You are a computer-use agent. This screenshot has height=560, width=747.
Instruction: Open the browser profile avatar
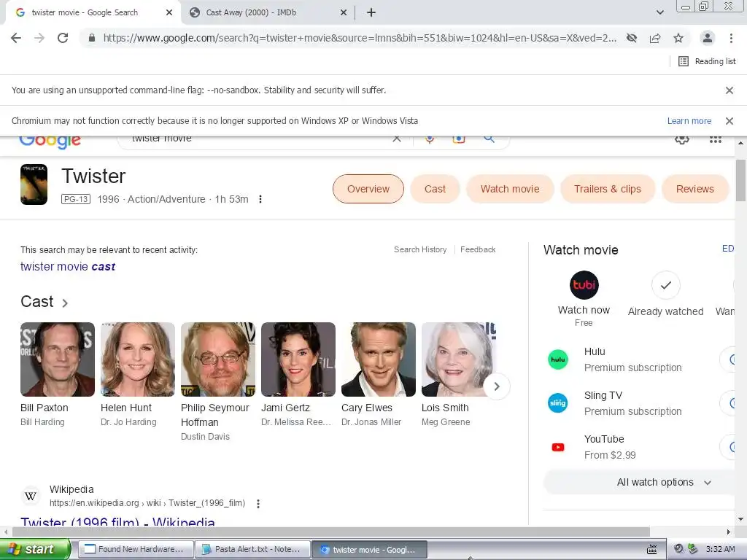tap(708, 38)
